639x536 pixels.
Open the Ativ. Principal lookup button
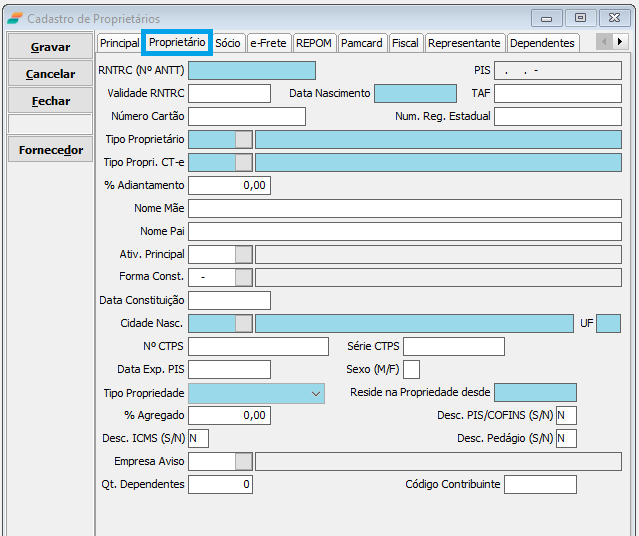pyautogui.click(x=243, y=254)
